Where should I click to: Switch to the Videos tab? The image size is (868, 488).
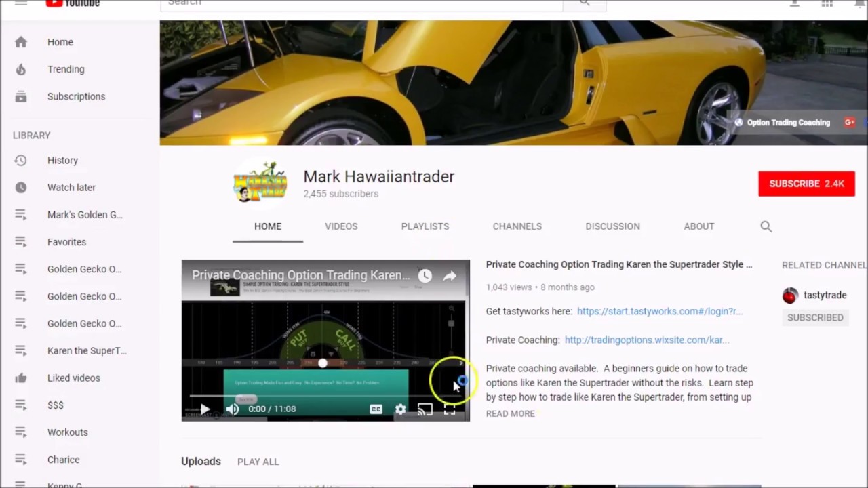(341, 226)
